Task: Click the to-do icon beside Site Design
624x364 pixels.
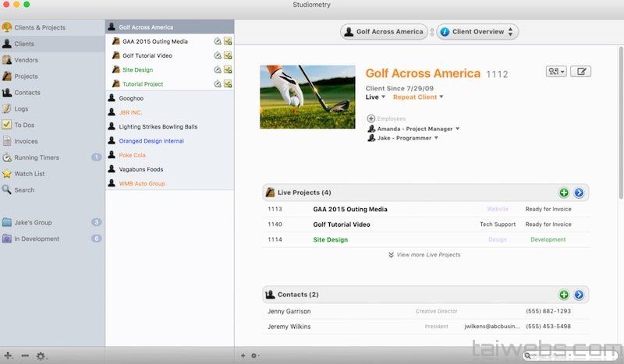Action: pos(228,69)
